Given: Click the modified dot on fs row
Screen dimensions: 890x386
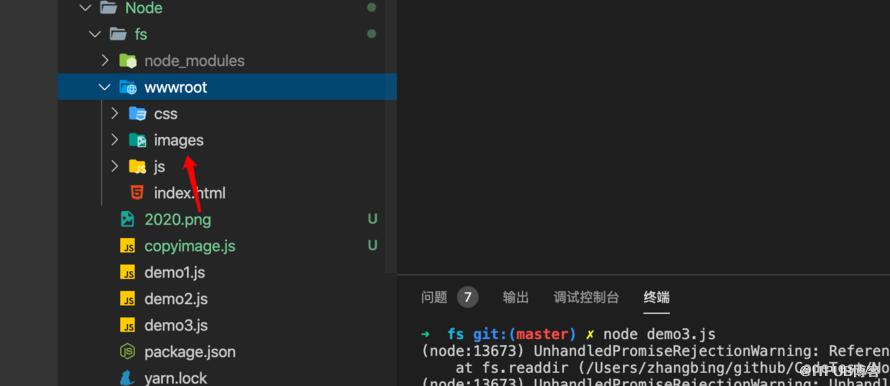Looking at the screenshot, I should [x=371, y=34].
